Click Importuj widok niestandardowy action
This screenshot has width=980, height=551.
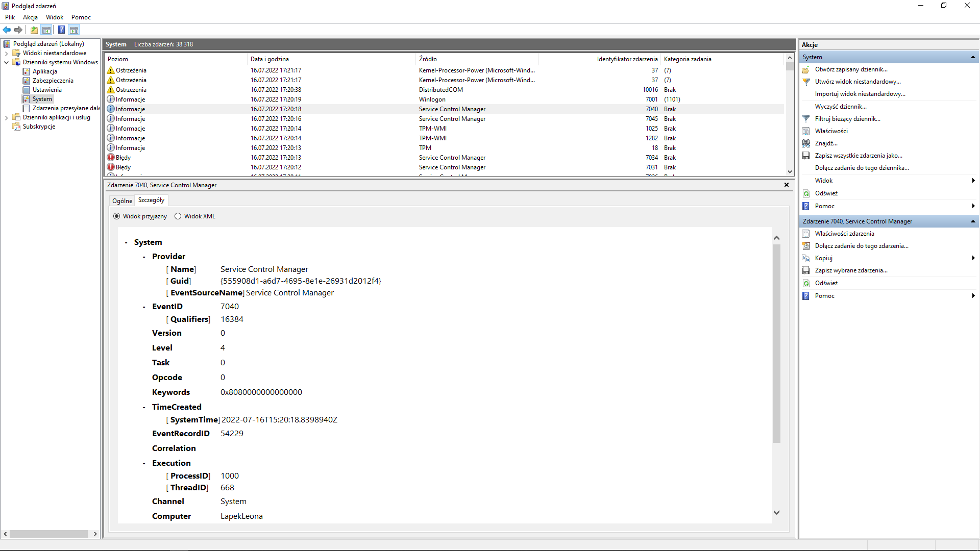pyautogui.click(x=860, y=94)
